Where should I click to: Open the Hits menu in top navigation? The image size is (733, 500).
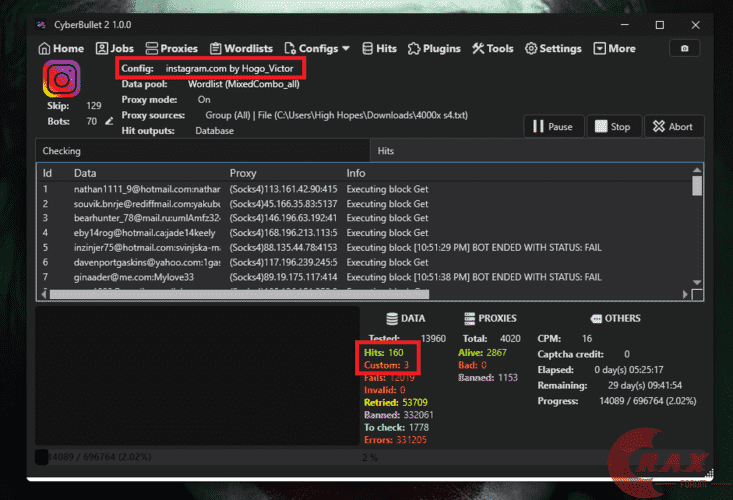coord(380,49)
